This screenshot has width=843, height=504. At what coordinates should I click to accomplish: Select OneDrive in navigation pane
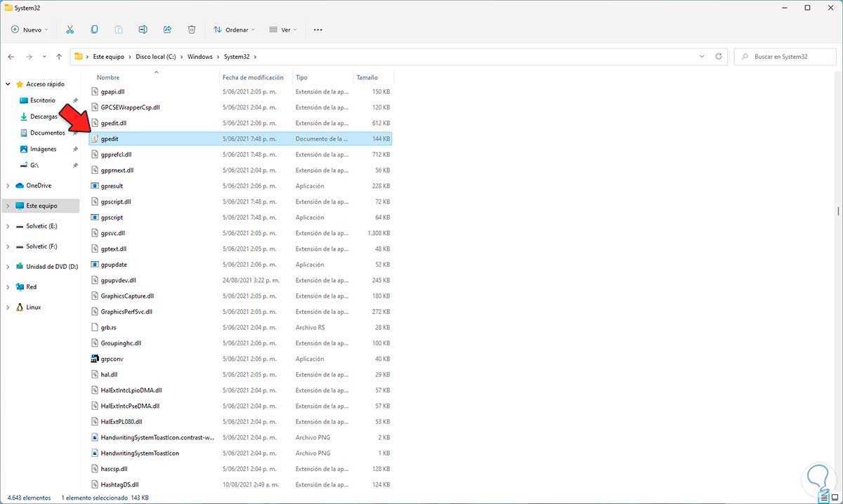(39, 185)
